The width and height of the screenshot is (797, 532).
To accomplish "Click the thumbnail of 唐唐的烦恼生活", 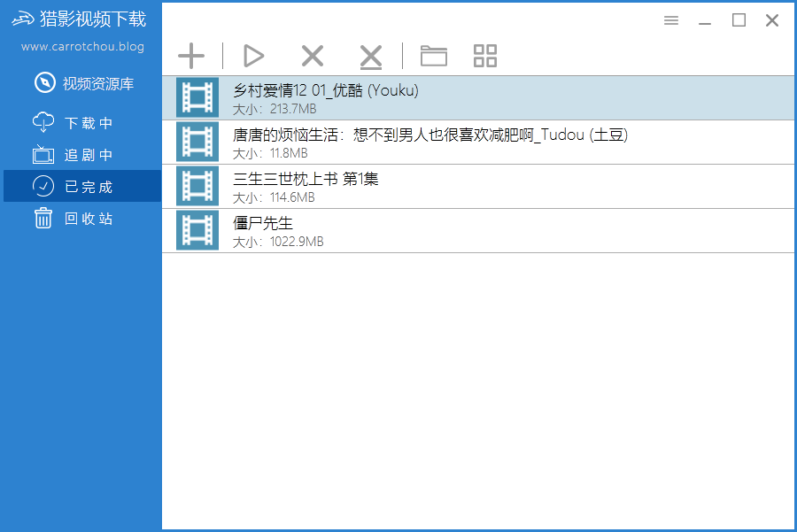I will pyautogui.click(x=197, y=143).
